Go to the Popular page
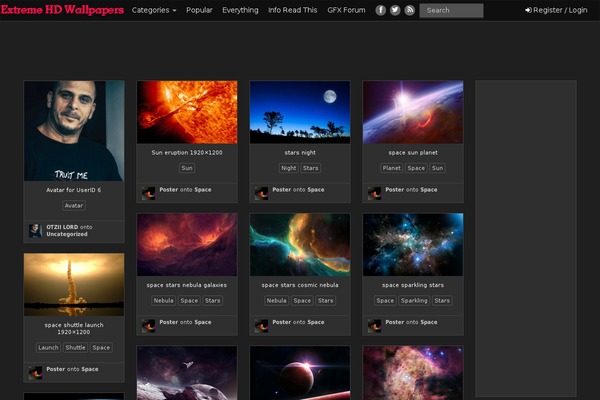Image resolution: width=600 pixels, height=400 pixels. (199, 10)
